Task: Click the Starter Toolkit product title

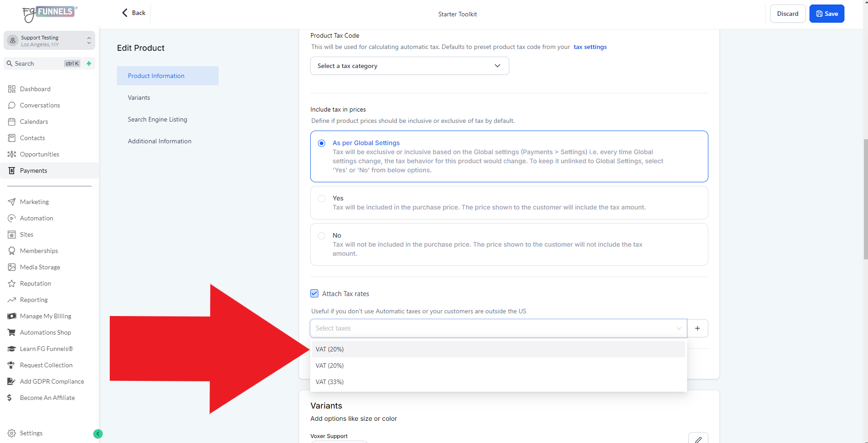Action: tap(458, 14)
